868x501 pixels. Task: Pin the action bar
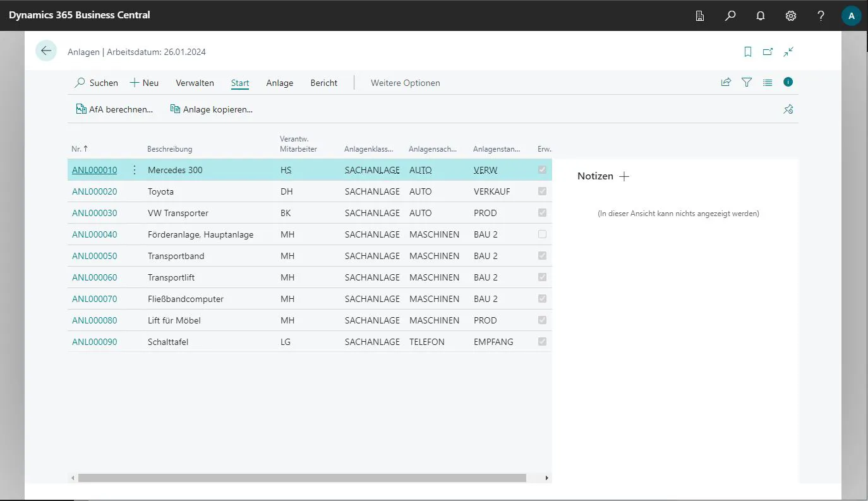(x=788, y=109)
